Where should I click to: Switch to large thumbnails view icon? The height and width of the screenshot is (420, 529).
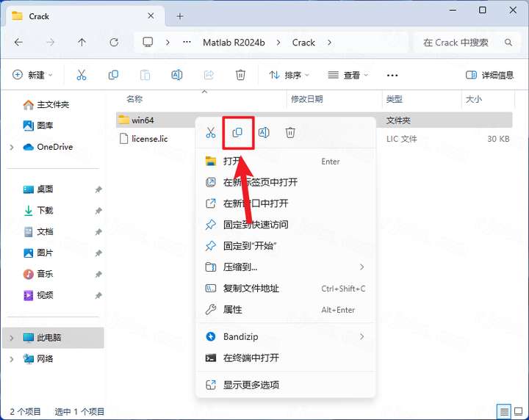pos(518,412)
